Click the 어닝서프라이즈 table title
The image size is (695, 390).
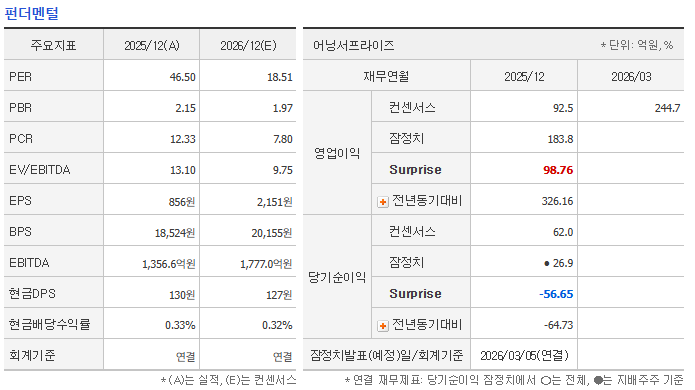click(x=354, y=45)
